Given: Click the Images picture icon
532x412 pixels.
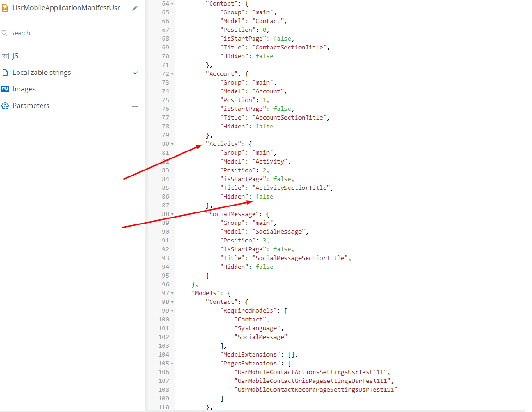Looking at the screenshot, I should [x=5, y=89].
